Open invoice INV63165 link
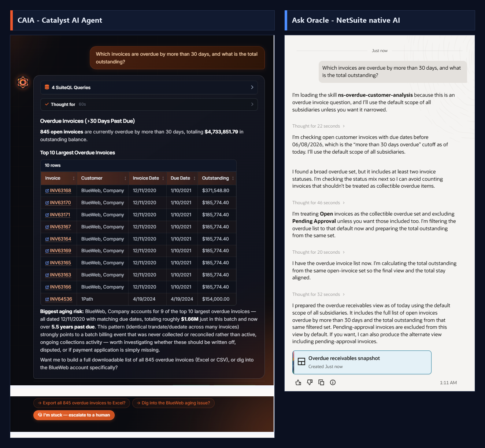The width and height of the screenshot is (485, 448). [60, 263]
